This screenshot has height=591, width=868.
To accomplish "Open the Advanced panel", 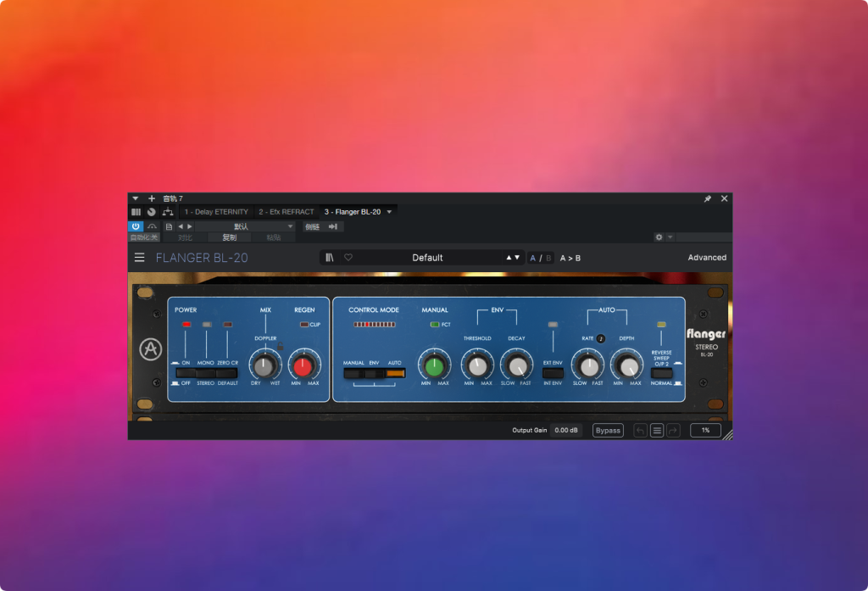I will [707, 258].
